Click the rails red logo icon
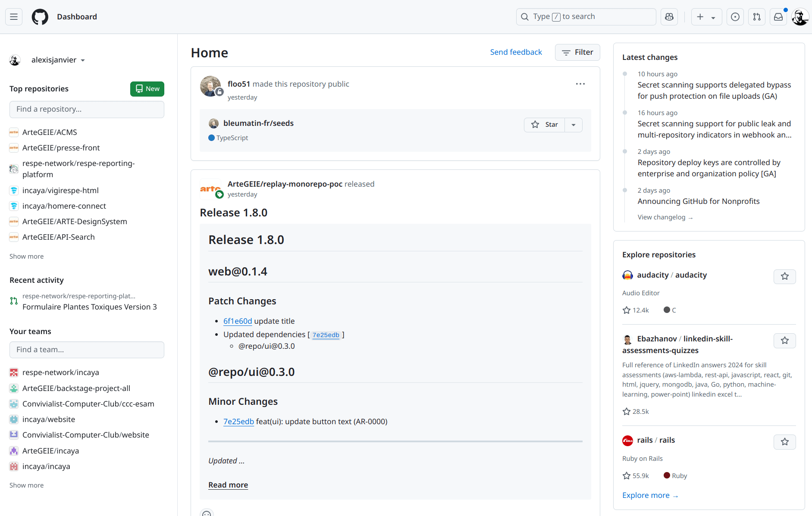This screenshot has width=812, height=516. pyautogui.click(x=627, y=441)
